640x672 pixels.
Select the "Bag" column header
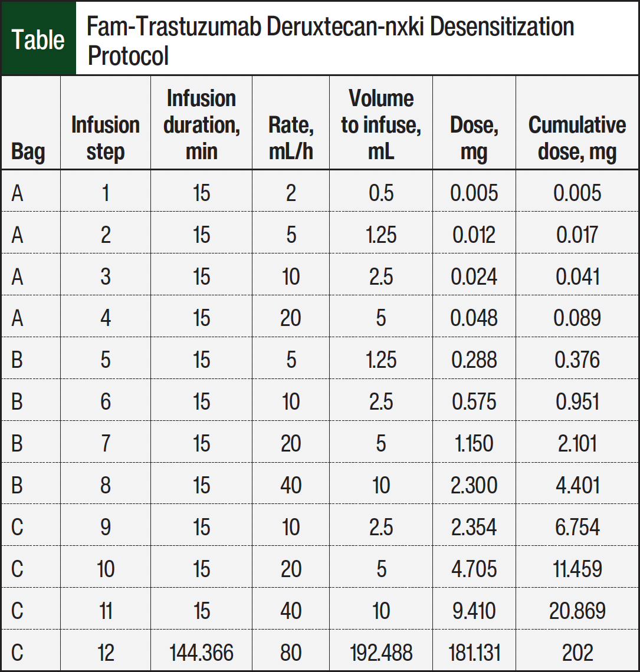(28, 152)
